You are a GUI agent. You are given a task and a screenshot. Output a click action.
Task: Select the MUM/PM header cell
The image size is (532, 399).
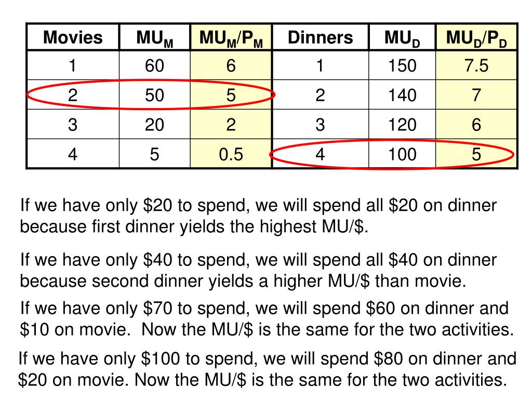coord(231,37)
